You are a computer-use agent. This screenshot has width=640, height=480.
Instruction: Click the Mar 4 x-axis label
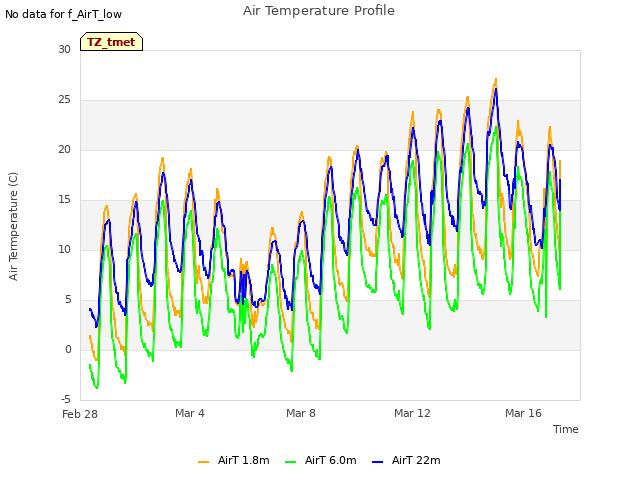click(190, 413)
